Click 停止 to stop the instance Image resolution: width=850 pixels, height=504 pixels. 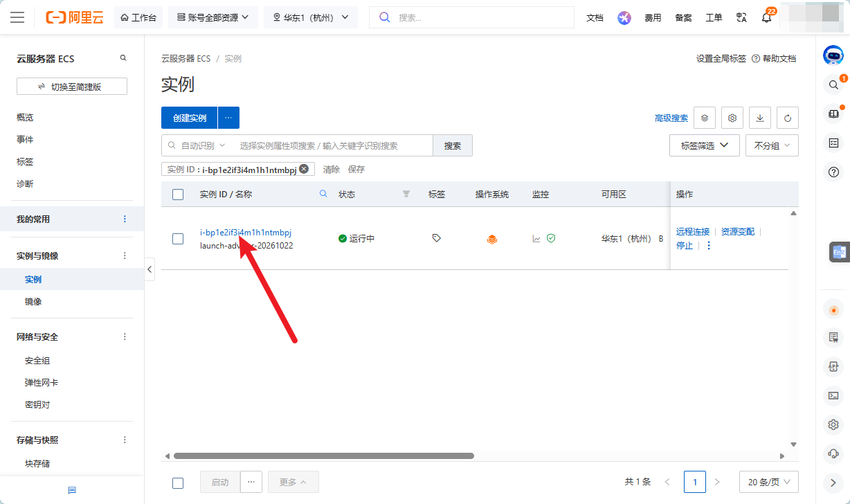(685, 245)
